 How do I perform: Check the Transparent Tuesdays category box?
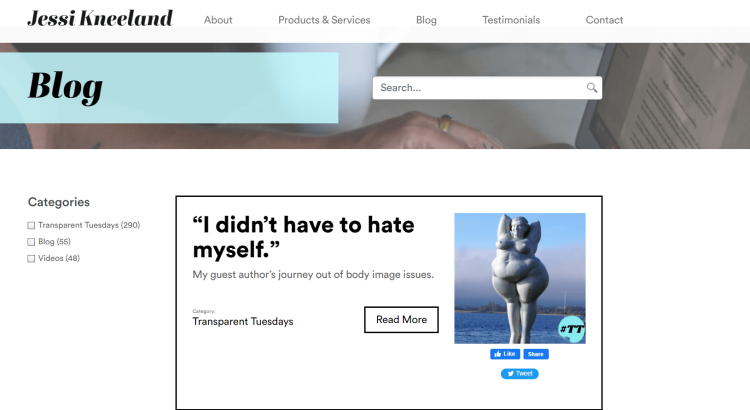click(x=31, y=225)
